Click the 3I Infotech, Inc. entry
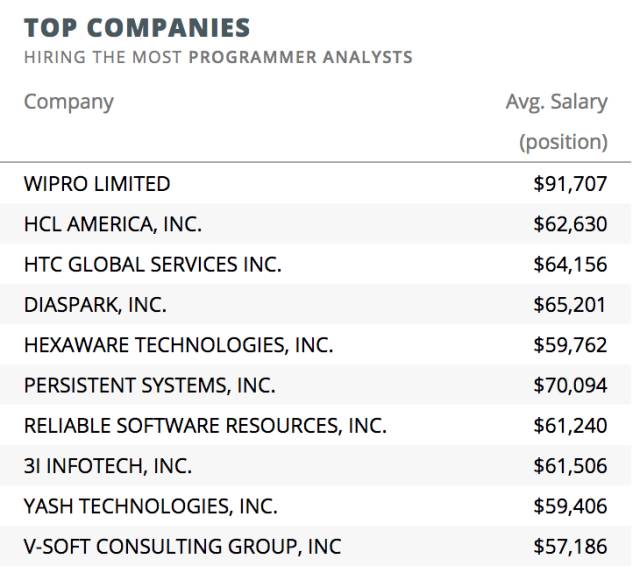The width and height of the screenshot is (640, 573). point(108,466)
